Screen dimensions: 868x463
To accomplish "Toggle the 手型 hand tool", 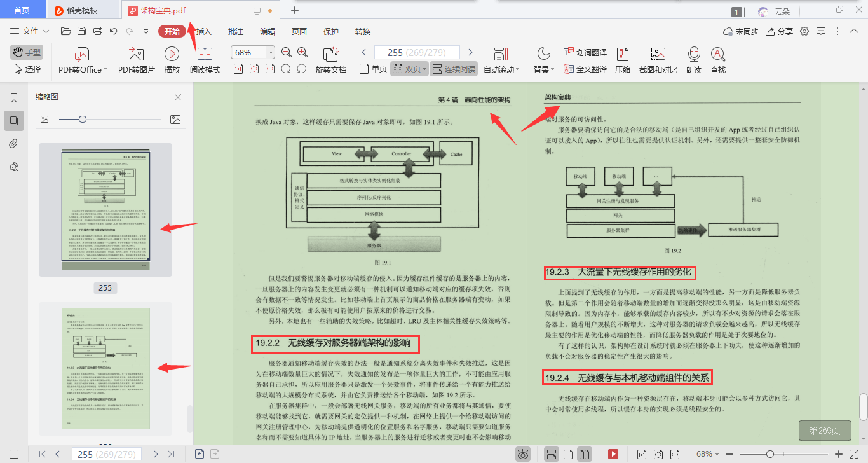I will 27,52.
